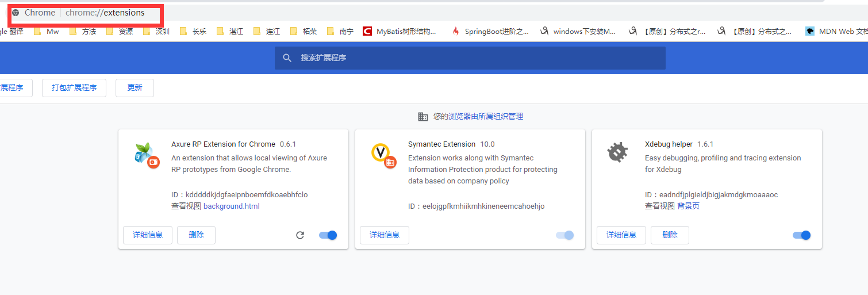
Task: Click the Symantec Extension title
Action: tap(442, 144)
